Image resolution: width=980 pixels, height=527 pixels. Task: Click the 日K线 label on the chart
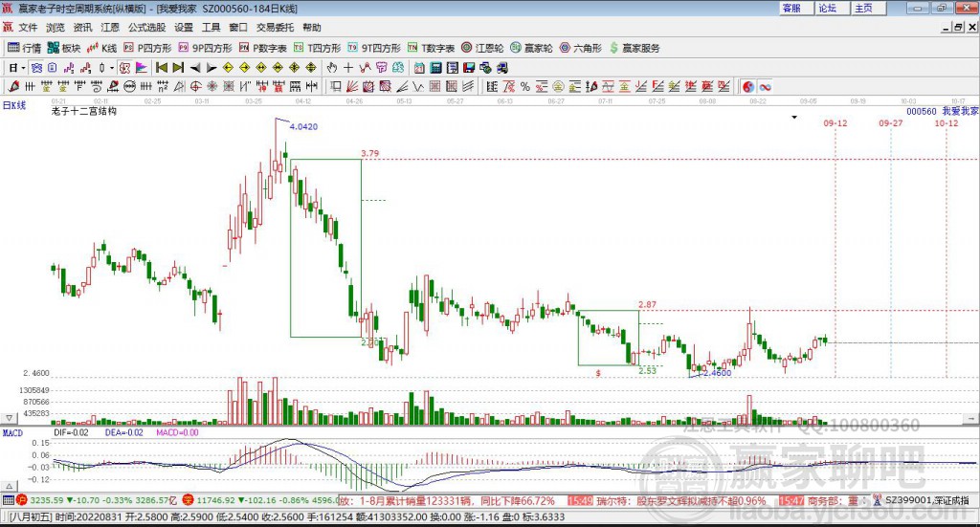pos(14,105)
